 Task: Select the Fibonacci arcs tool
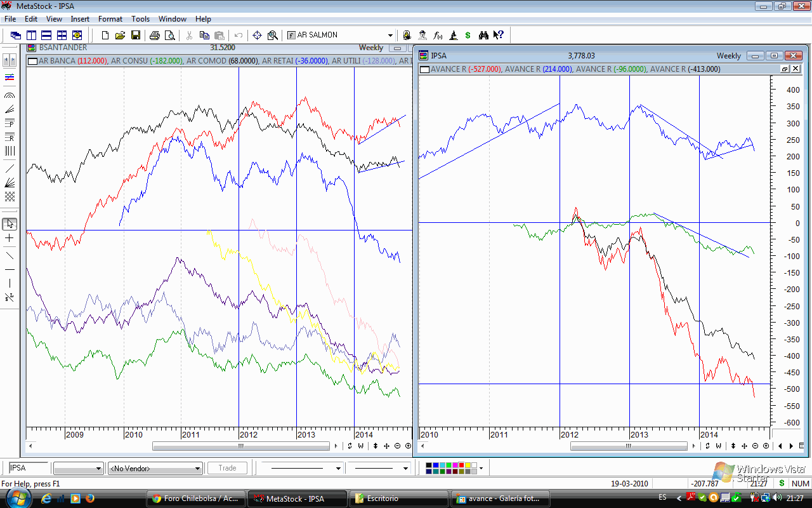(x=10, y=95)
